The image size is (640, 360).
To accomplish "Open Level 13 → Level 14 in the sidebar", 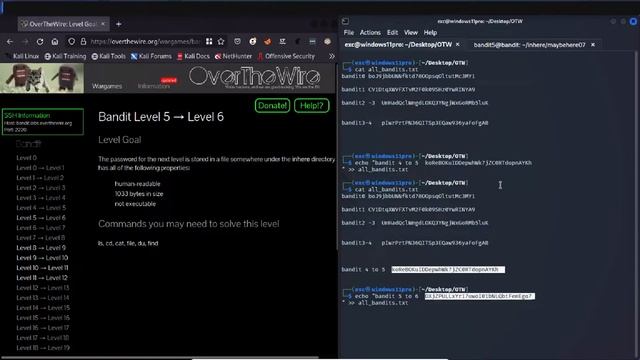I will pos(43,298).
